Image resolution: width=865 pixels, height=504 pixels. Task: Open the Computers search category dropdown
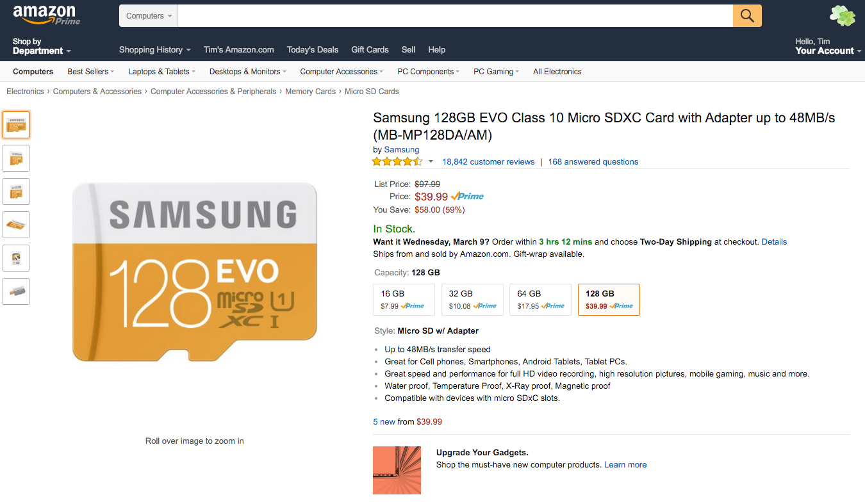click(148, 15)
